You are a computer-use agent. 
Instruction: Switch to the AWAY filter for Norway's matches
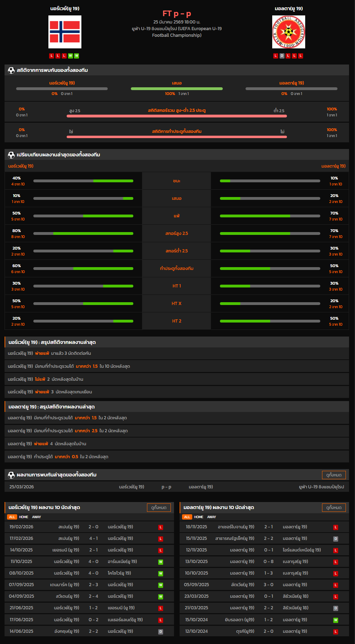[x=36, y=517]
